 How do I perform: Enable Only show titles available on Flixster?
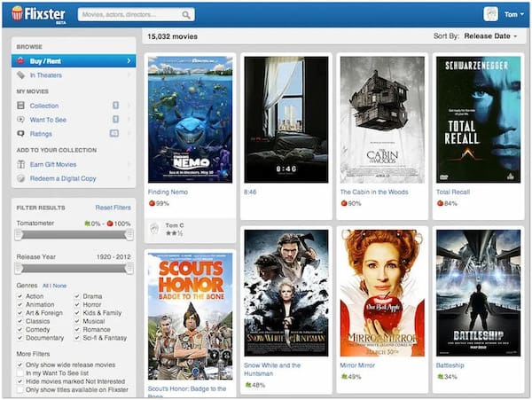point(20,390)
